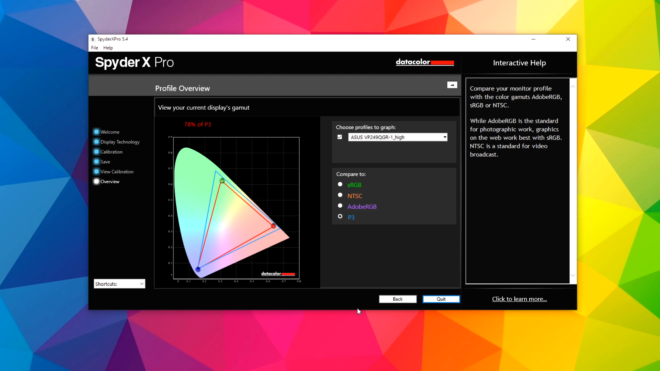
Task: Uncheck the ASUS profile graph checkbox
Action: tap(340, 137)
